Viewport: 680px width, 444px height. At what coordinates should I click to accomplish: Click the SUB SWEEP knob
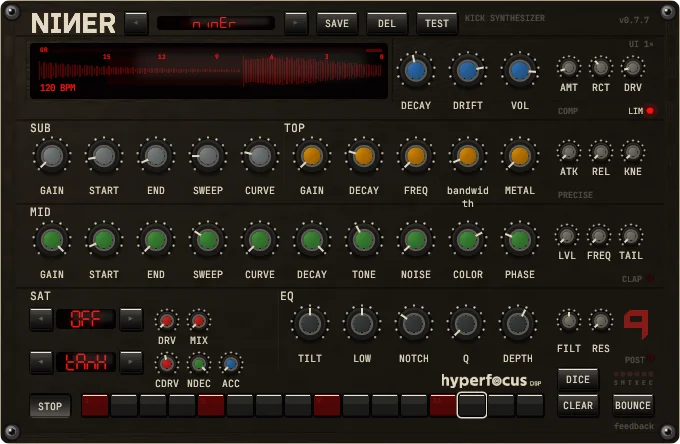[x=208, y=156]
